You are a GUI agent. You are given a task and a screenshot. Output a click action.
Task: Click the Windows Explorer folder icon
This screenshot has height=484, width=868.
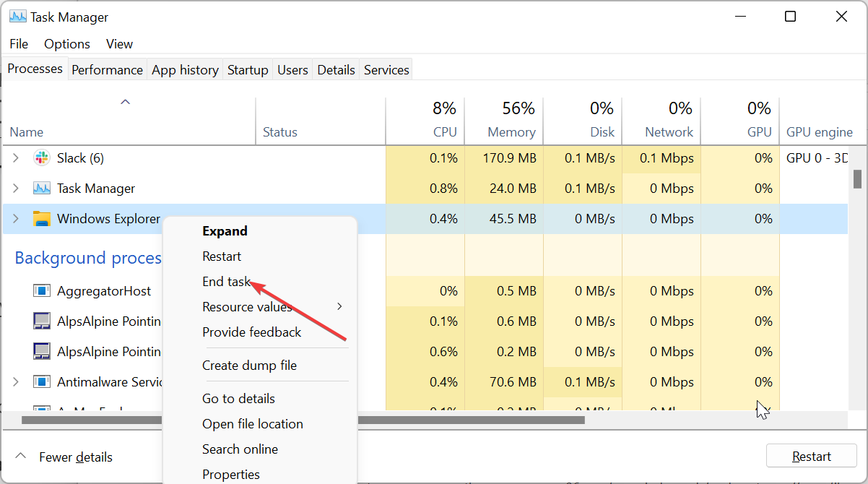click(x=41, y=218)
